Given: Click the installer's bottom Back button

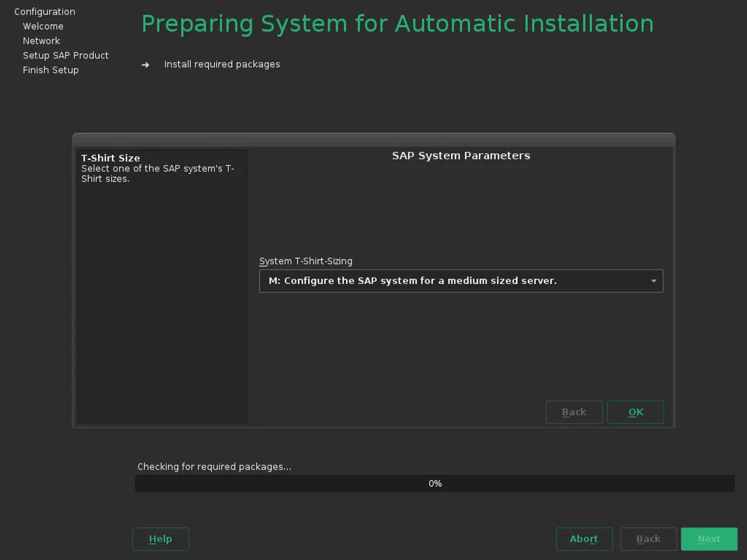Looking at the screenshot, I should [648, 539].
